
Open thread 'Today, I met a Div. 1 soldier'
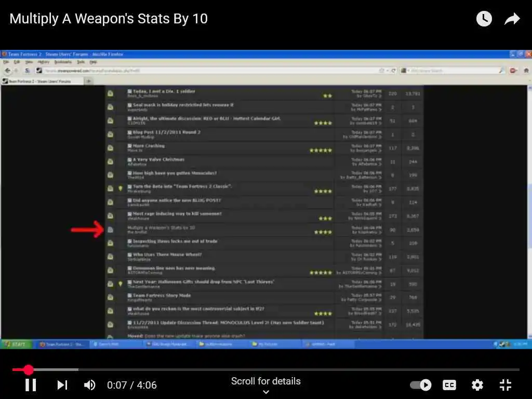point(164,91)
